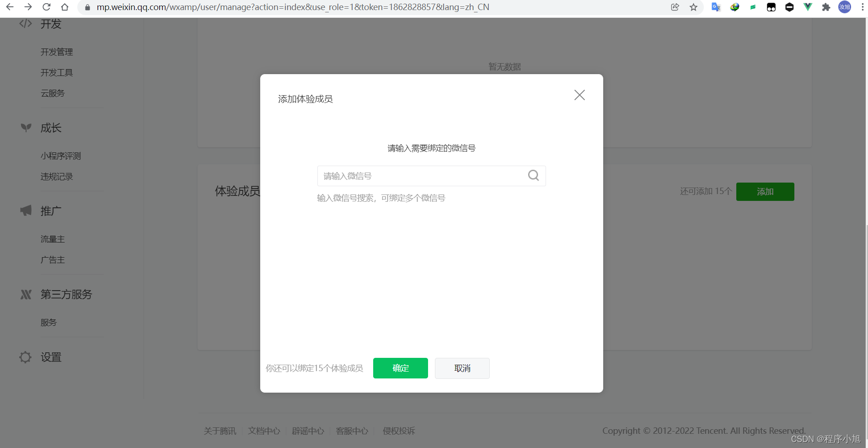Click the 推广 megaphone icon in sidebar
Viewport: 868px width, 448px height.
26,211
